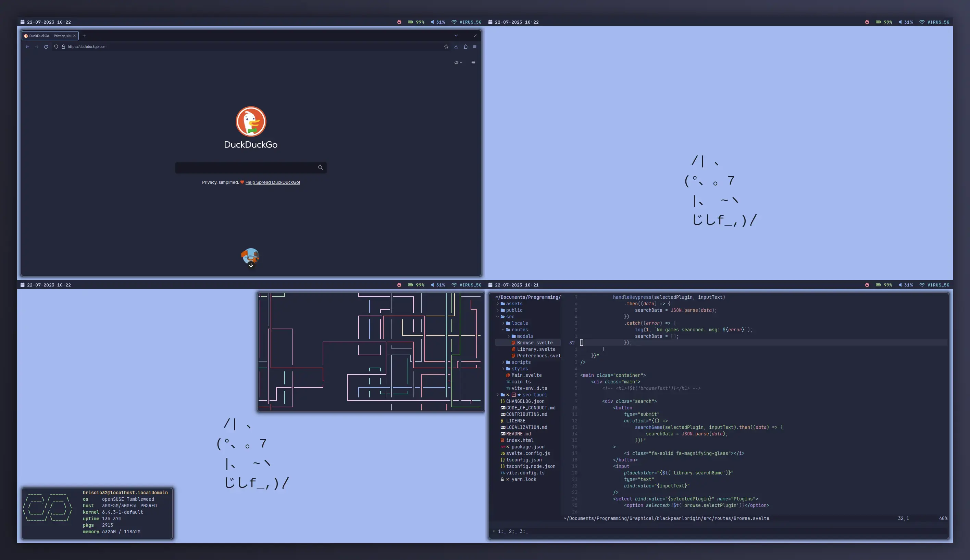Image resolution: width=970 pixels, height=560 pixels.
Task: Collapse the src folder chevron
Action: click(x=498, y=317)
